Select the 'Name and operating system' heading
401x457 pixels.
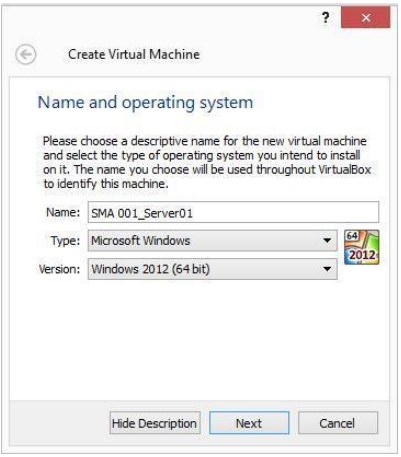coord(145,102)
